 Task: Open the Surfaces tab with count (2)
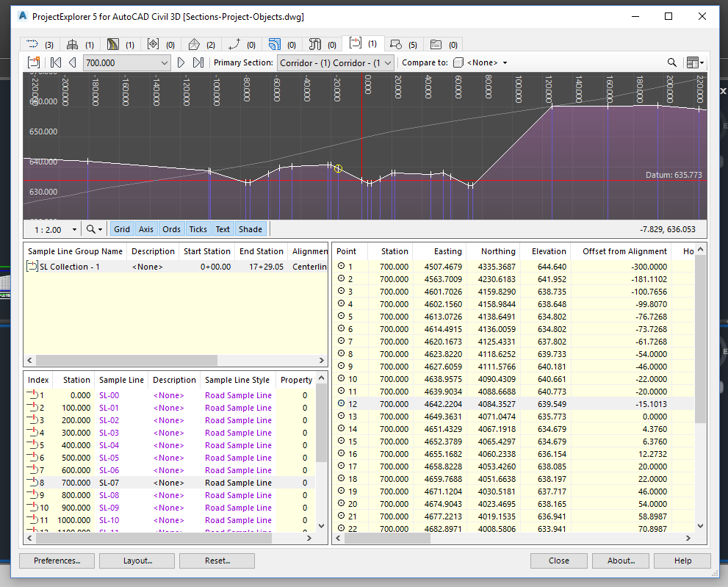click(201, 44)
